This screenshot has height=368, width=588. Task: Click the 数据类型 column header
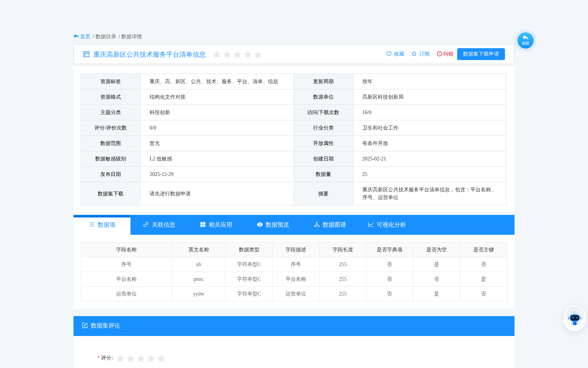pos(249,250)
